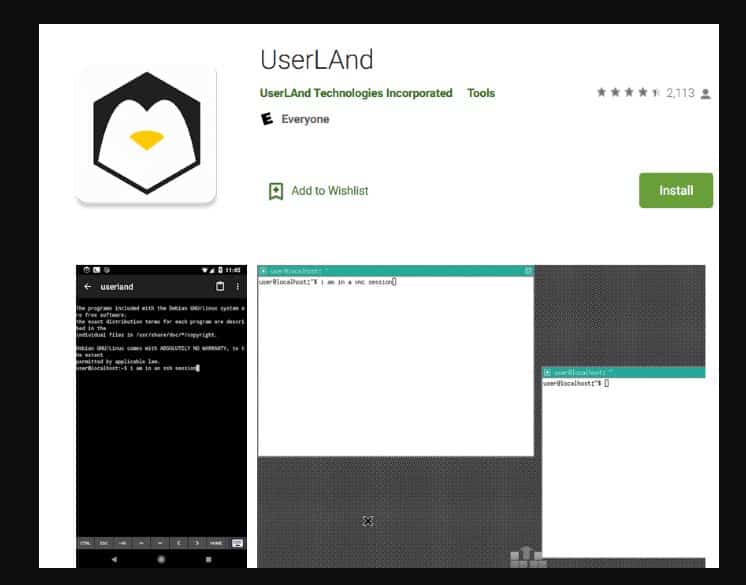The height and width of the screenshot is (585, 746).
Task: Open the Tools category link
Action: (481, 93)
